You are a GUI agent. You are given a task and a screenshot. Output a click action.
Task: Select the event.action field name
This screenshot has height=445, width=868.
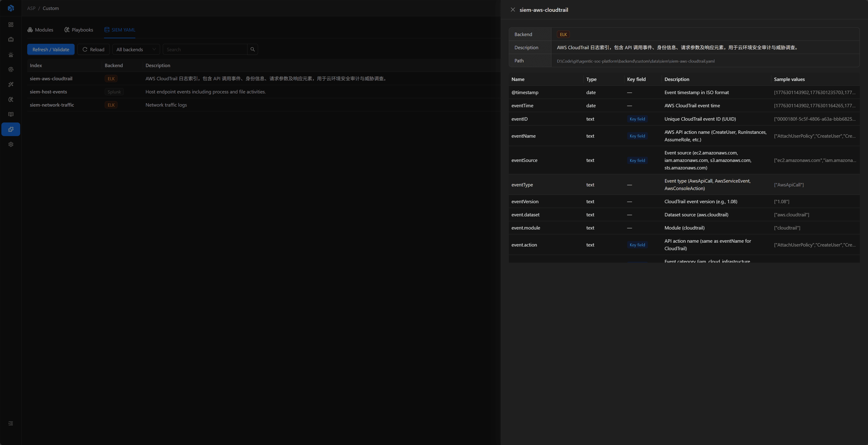click(524, 245)
